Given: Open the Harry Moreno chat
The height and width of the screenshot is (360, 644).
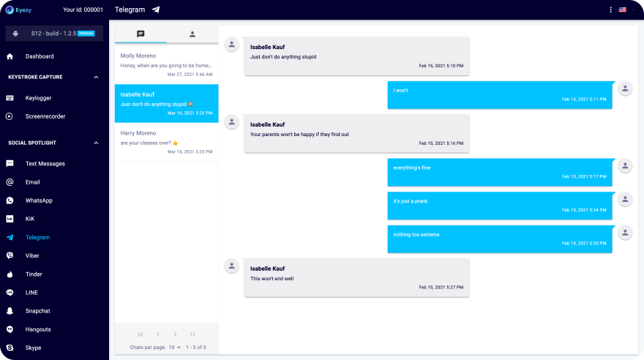Looking at the screenshot, I should pos(166,142).
